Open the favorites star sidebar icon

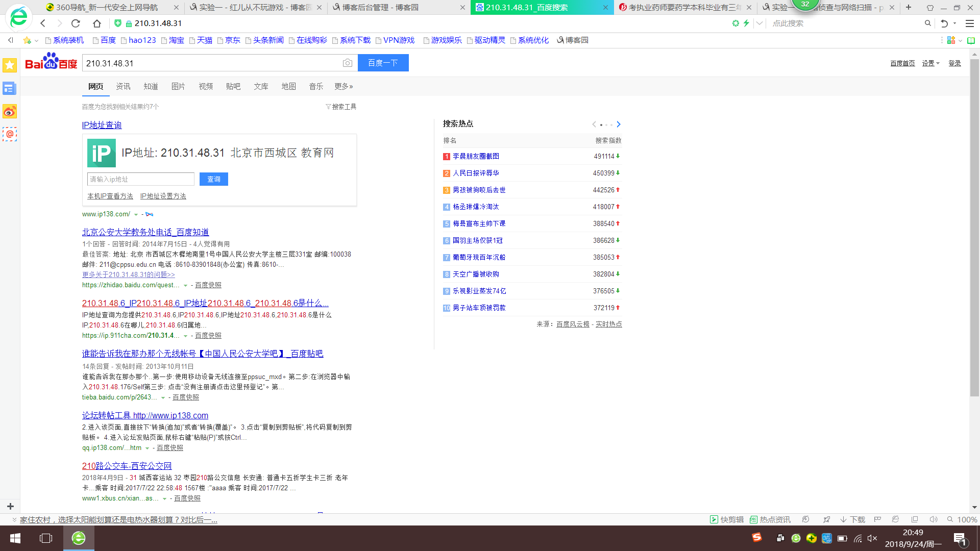point(10,65)
